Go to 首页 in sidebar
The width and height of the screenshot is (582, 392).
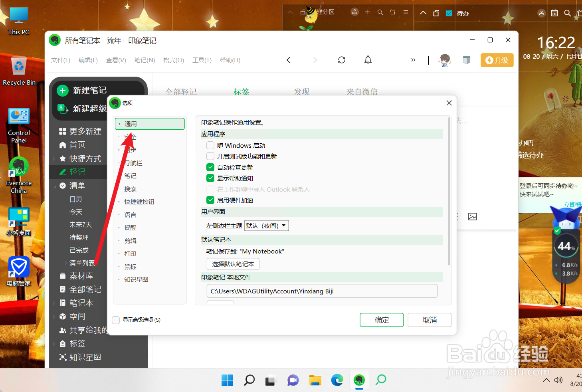pos(72,145)
